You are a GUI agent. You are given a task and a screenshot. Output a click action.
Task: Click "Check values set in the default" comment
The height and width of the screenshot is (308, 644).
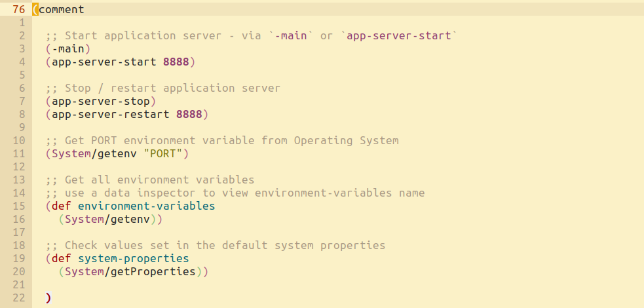point(216,245)
